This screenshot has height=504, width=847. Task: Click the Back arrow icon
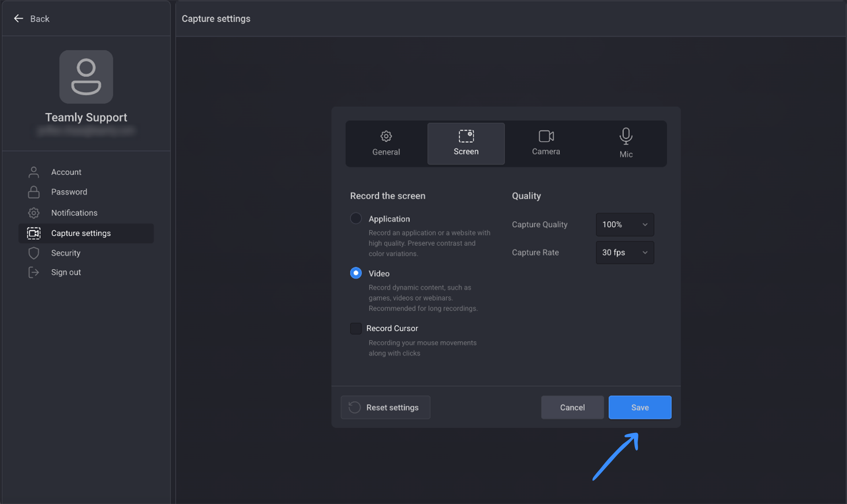[18, 18]
